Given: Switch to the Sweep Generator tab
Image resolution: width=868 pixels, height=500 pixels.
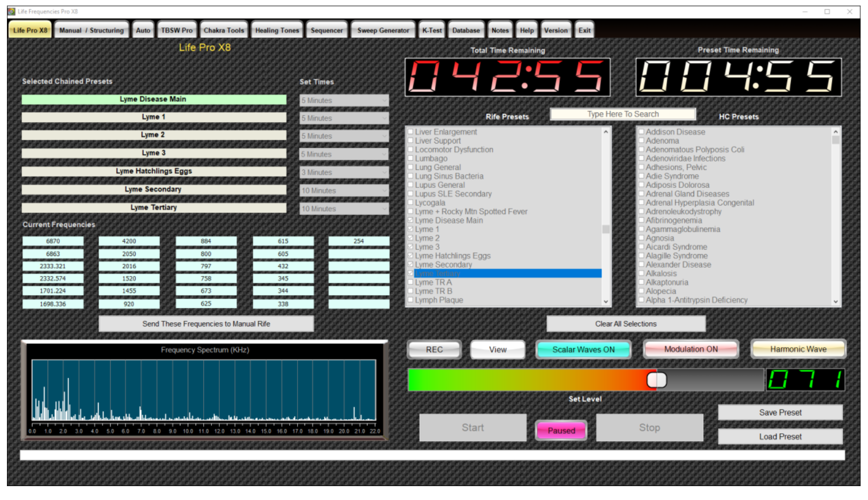Looking at the screenshot, I should (x=383, y=30).
